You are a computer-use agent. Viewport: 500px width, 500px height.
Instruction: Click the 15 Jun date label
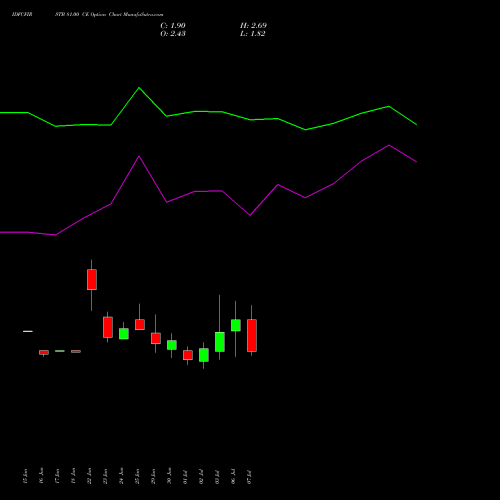(25, 476)
